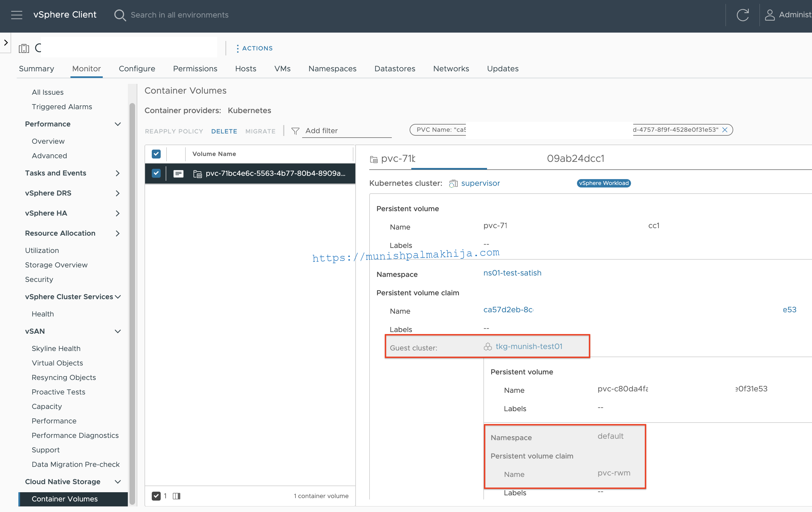812x512 pixels.
Task: Click the supervisor cluster icon
Action: [x=453, y=184]
